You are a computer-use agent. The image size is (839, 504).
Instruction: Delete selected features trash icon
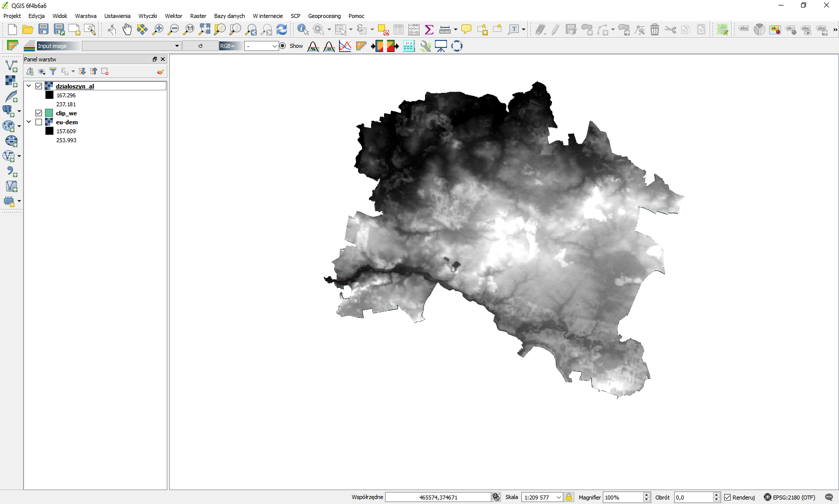tap(655, 29)
